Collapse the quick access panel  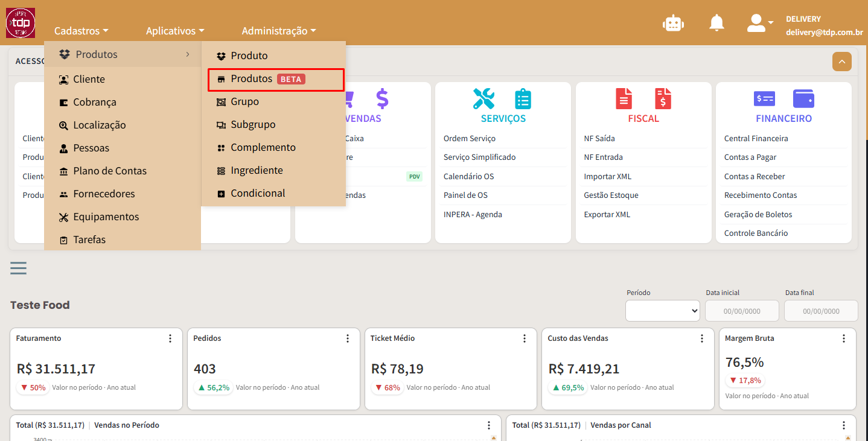click(842, 61)
